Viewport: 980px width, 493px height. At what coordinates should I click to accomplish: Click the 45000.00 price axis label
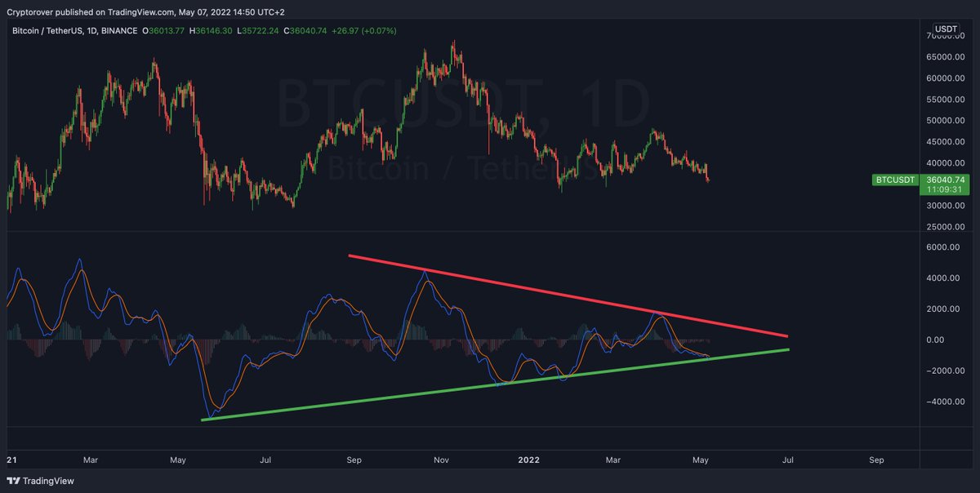(x=946, y=142)
